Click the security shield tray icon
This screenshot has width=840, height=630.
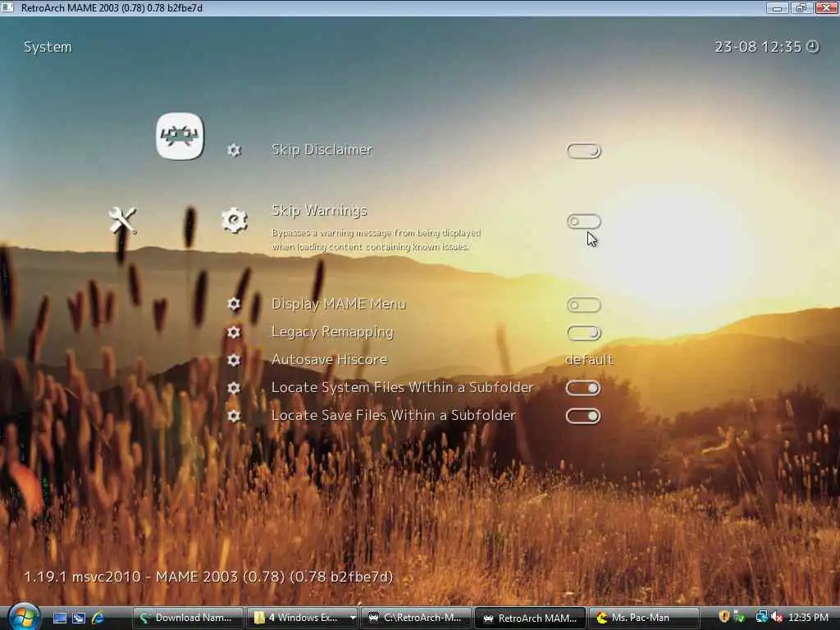[724, 617]
